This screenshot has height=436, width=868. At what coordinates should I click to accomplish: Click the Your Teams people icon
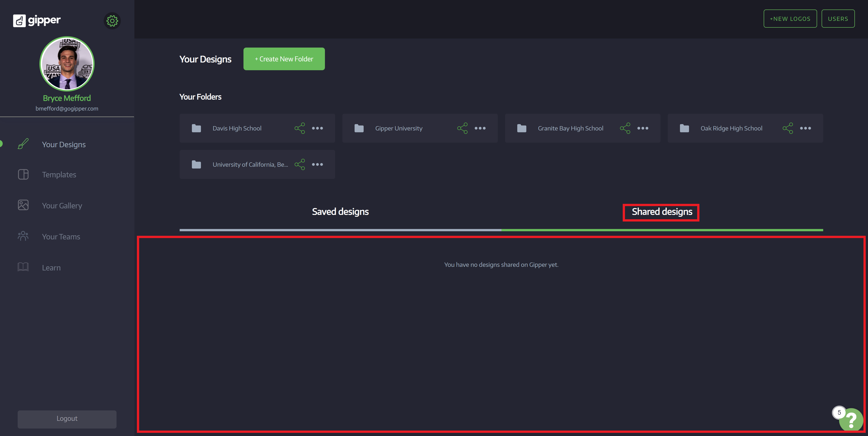(23, 236)
